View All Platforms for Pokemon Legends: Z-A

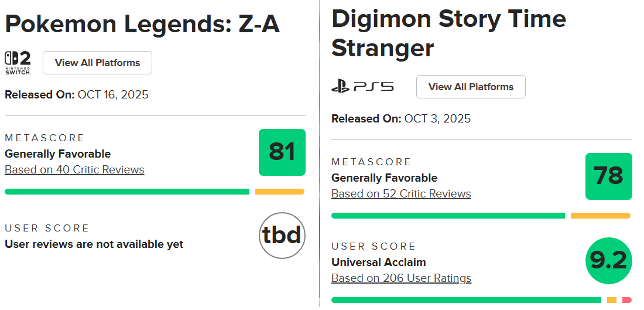pos(97,63)
